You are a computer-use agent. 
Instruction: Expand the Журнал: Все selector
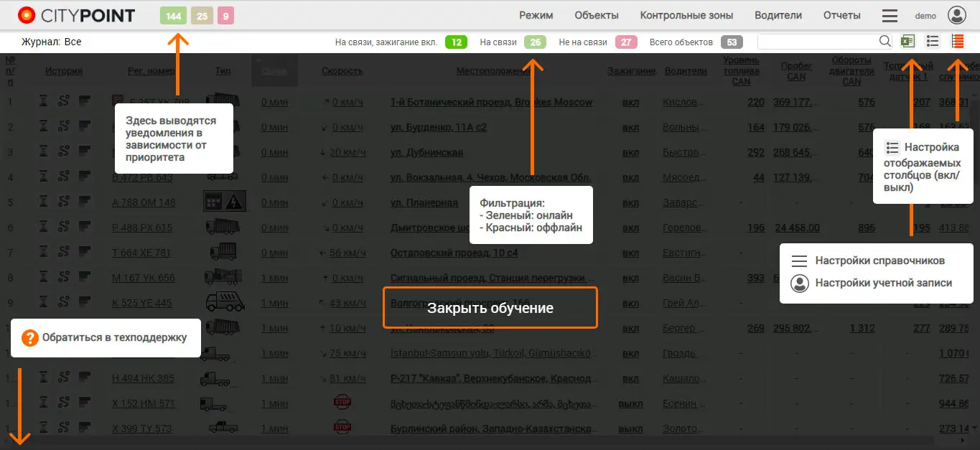click(x=52, y=42)
